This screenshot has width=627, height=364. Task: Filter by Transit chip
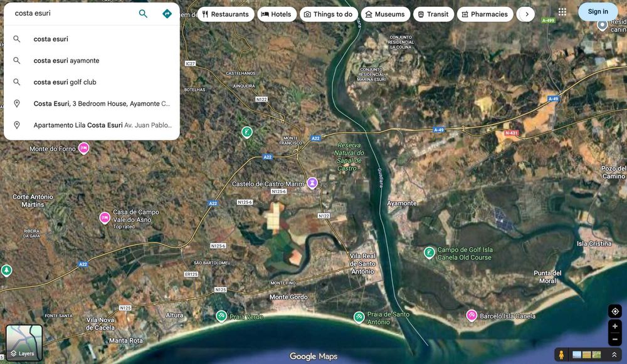coord(433,14)
